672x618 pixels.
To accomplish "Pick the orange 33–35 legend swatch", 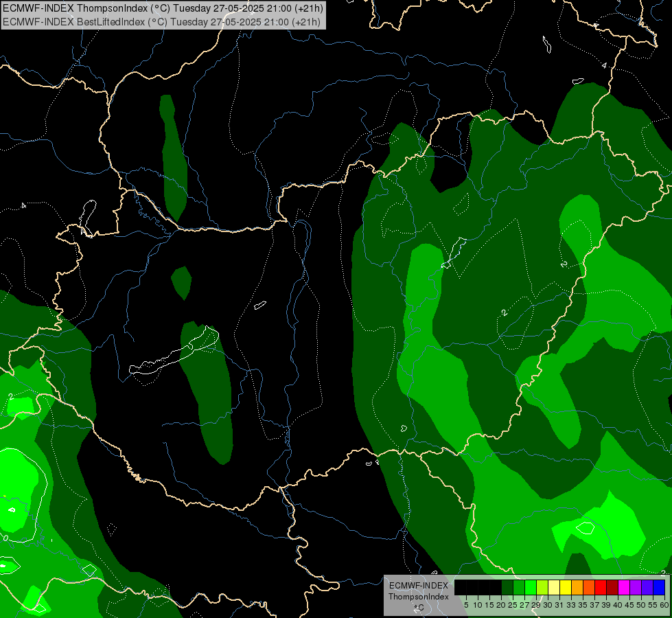I will click(578, 587).
